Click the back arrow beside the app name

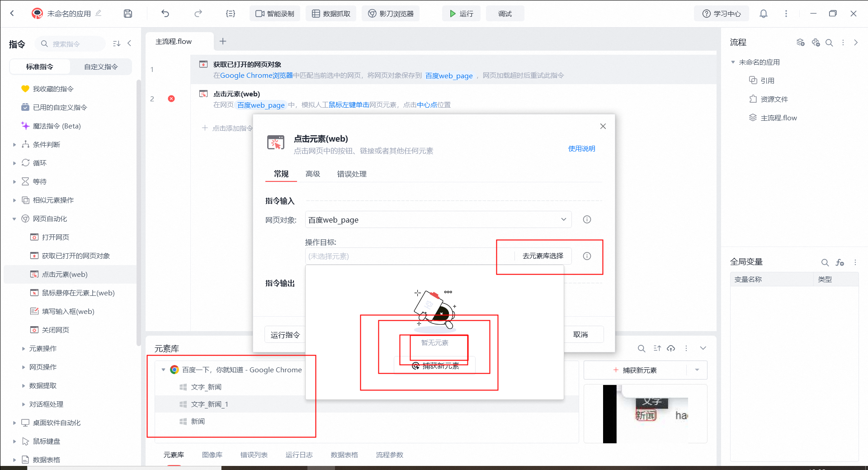pos(12,14)
